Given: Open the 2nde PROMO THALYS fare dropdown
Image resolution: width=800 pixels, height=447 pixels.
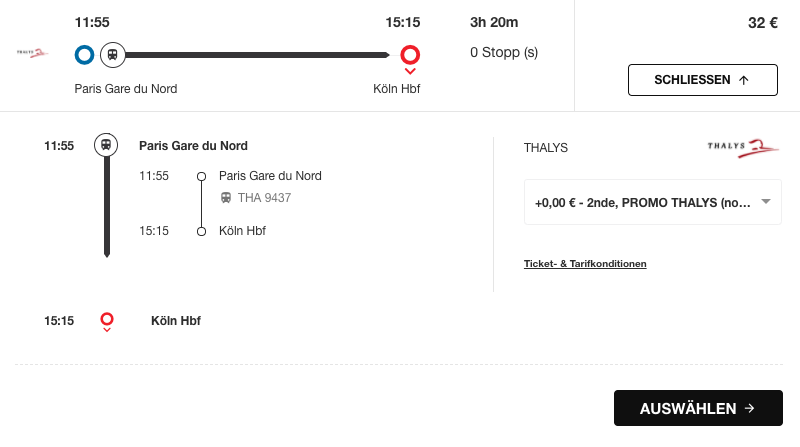Looking at the screenshot, I should point(653,202).
